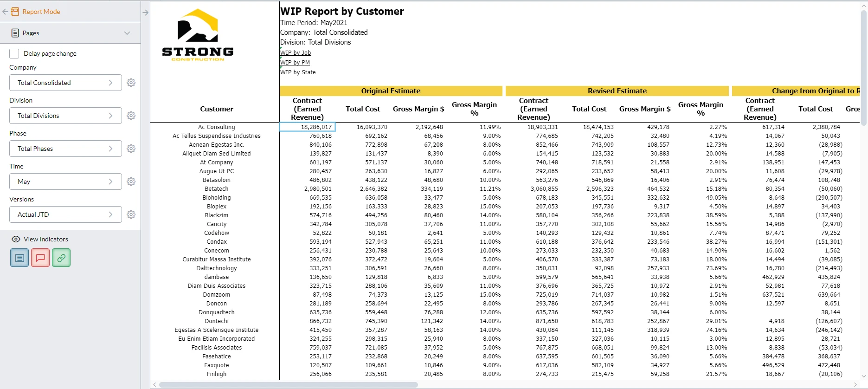Open the Division selector settings gear
Image resolution: width=868 pixels, height=389 pixels.
point(131,116)
